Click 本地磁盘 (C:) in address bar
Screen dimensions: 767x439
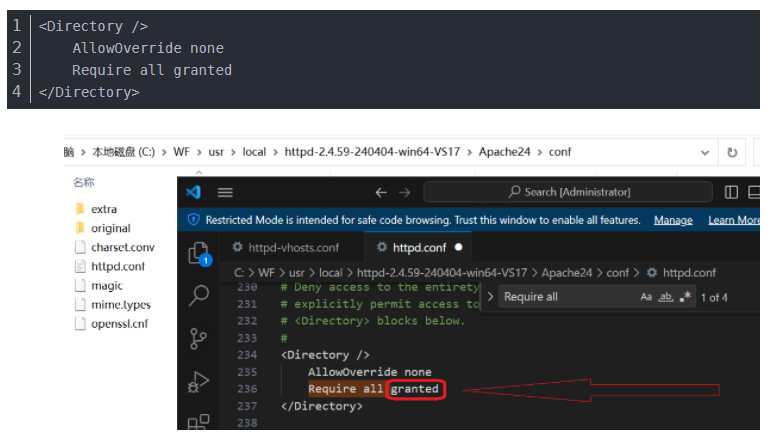(123, 152)
